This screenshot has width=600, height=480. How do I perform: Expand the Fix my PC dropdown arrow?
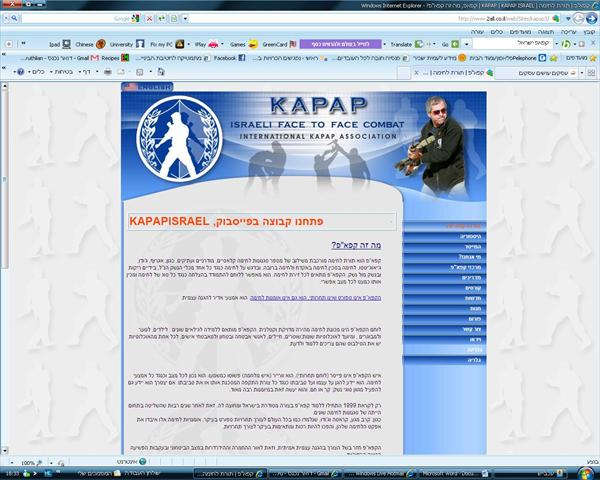click(189, 44)
